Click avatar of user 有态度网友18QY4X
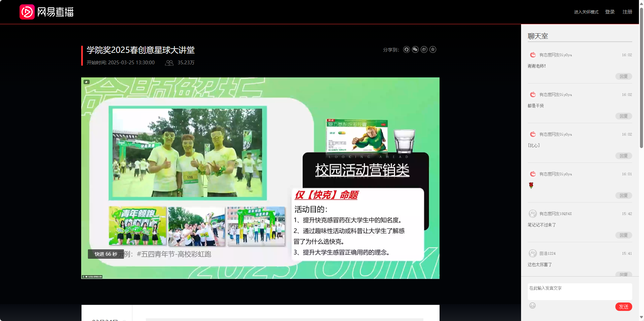644x321 pixels. click(x=533, y=214)
